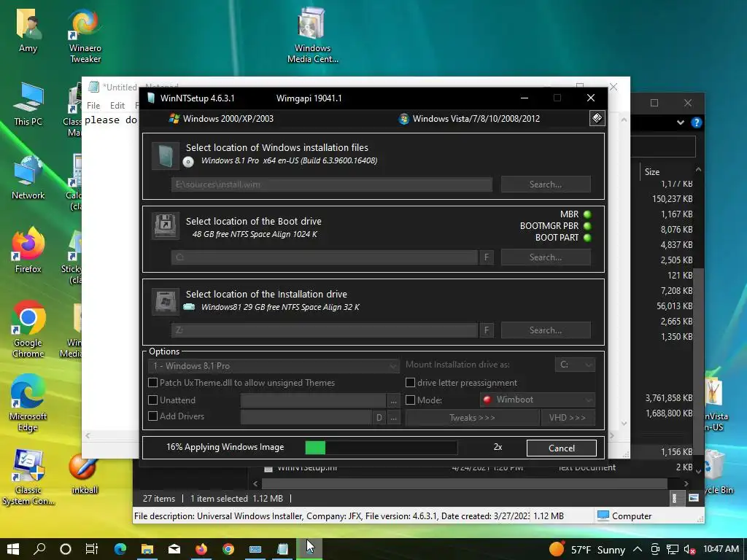
Task: Click the Boot drive floppy icon
Action: point(166,226)
